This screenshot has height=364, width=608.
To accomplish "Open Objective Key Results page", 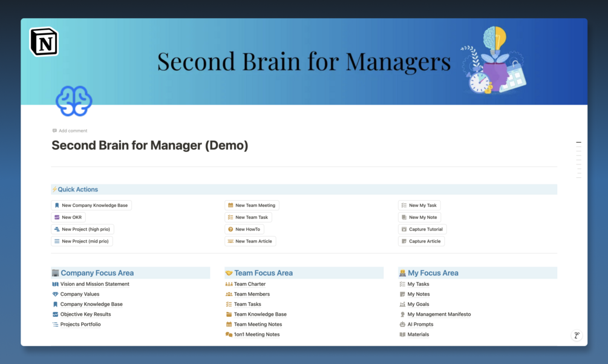I will click(86, 314).
